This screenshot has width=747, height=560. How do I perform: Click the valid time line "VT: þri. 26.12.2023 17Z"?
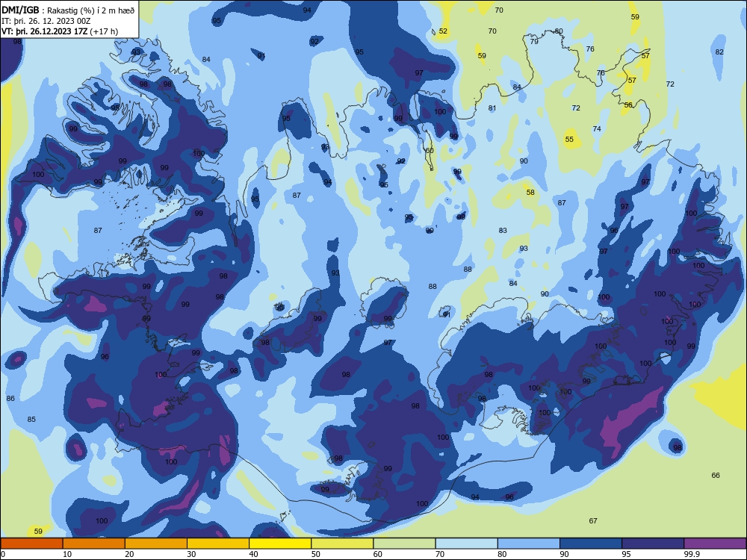click(x=45, y=31)
